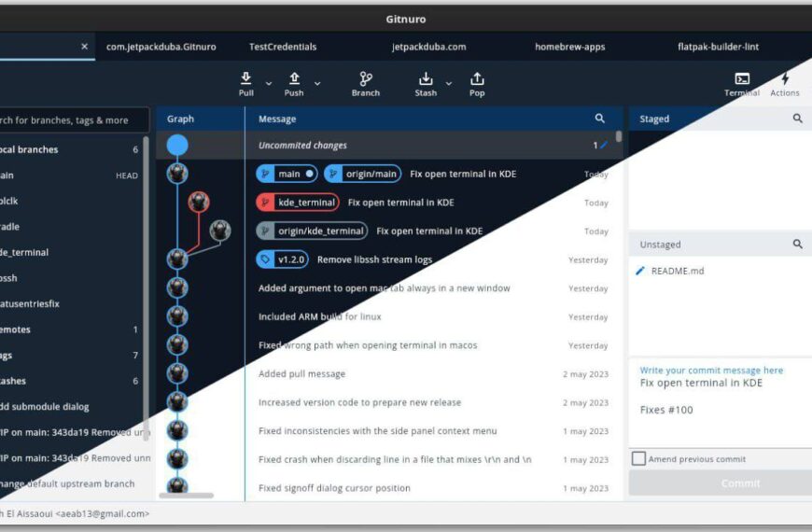The height and width of the screenshot is (532, 812).
Task: Click the search branches, tags input field
Action: 73,120
